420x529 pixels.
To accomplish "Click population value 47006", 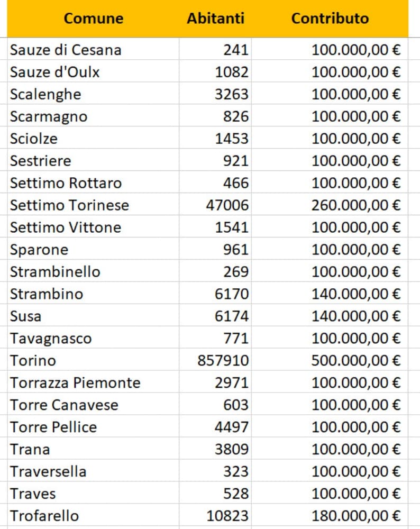I will pyautogui.click(x=227, y=205).
